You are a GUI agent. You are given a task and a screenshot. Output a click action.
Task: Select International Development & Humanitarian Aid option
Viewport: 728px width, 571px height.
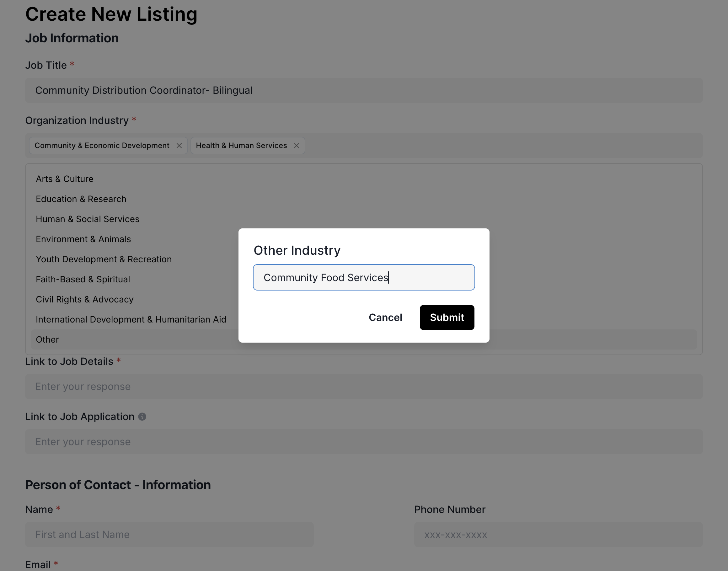[364, 319]
